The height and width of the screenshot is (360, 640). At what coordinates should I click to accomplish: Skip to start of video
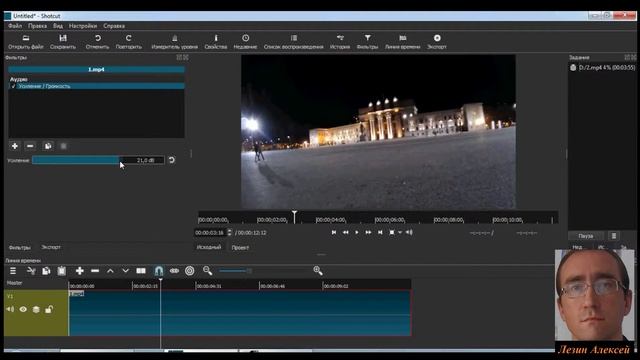coord(334,232)
